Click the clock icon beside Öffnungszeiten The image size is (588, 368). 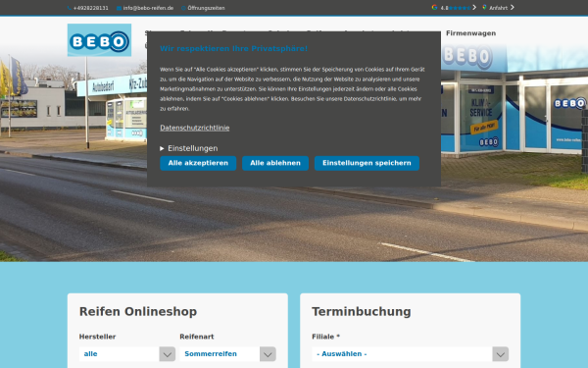coord(183,8)
